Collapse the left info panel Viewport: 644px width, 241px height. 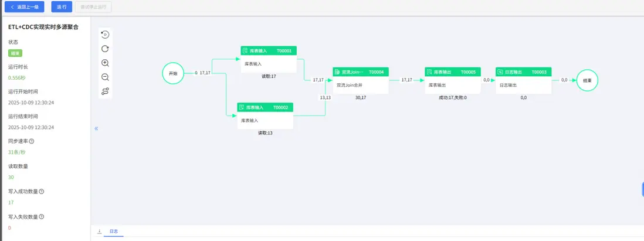click(96, 128)
